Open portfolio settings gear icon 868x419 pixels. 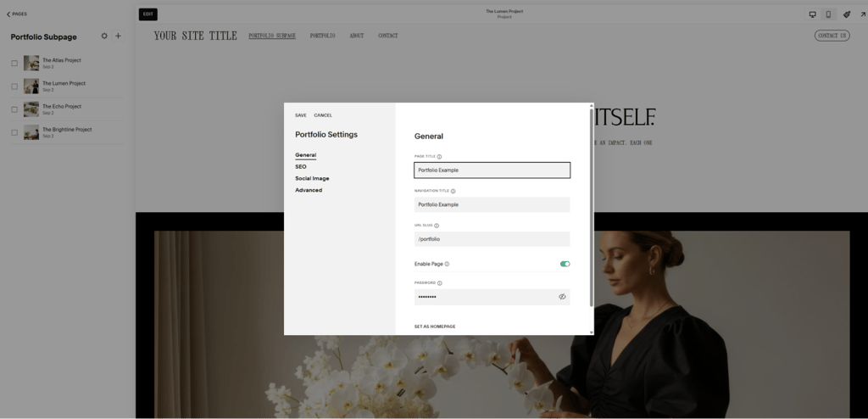point(104,36)
